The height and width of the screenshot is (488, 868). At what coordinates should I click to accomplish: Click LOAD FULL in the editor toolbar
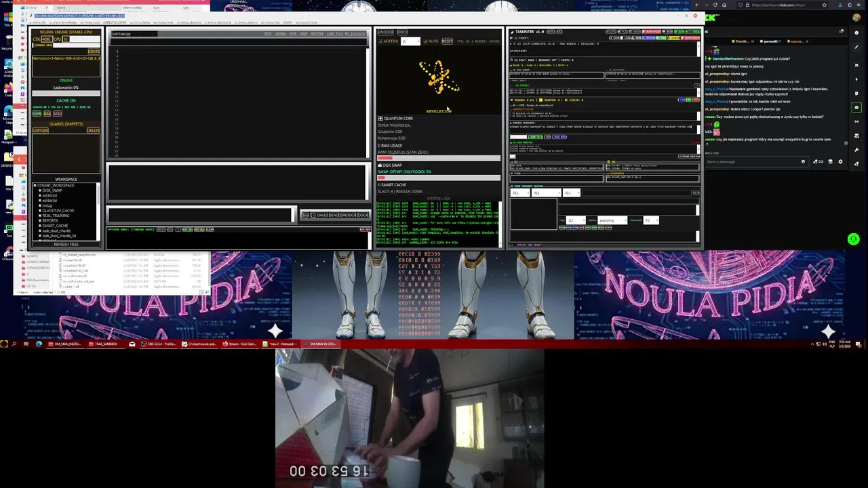[335, 34]
